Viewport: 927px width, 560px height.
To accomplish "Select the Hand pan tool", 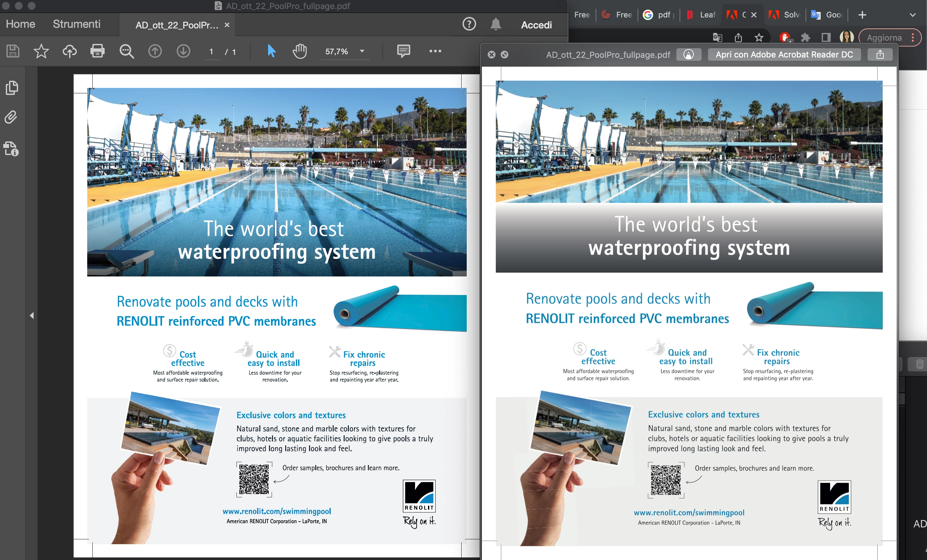I will [x=299, y=51].
